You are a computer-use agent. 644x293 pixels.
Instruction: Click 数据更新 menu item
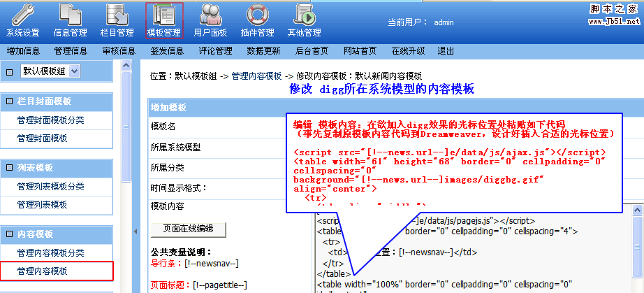pyautogui.click(x=264, y=51)
